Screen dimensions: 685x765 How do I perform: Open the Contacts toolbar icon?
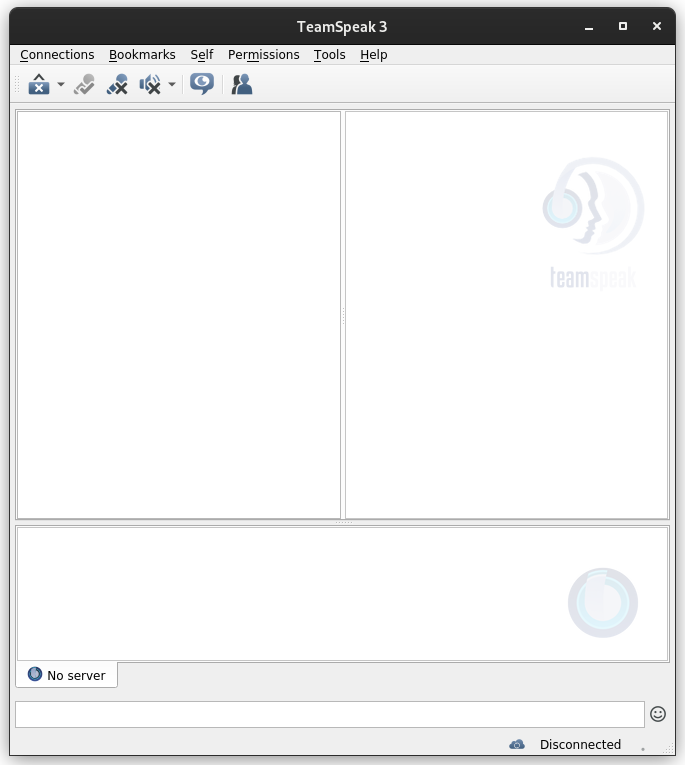coord(242,84)
